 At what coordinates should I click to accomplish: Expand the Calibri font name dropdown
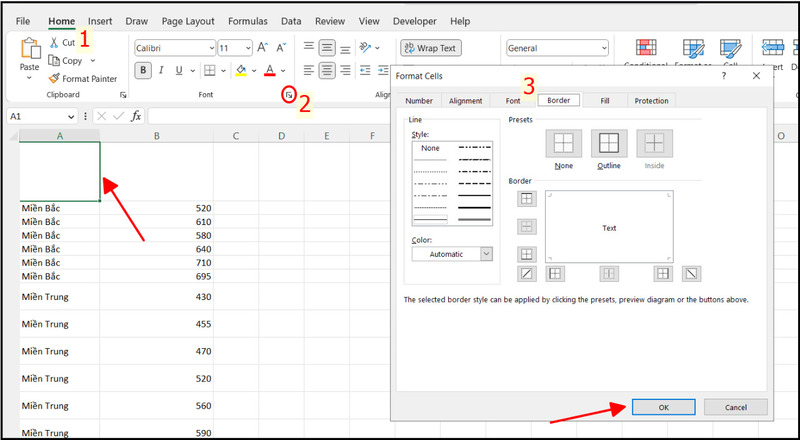[210, 48]
